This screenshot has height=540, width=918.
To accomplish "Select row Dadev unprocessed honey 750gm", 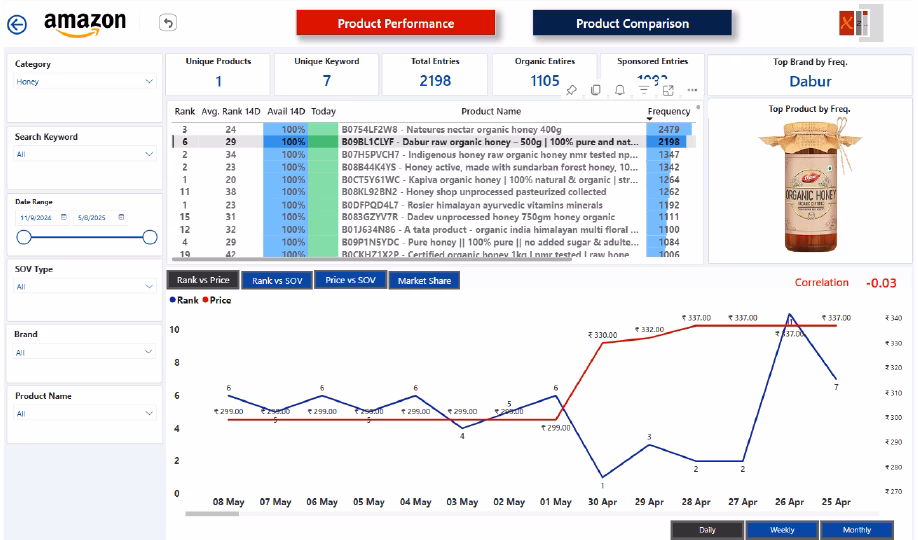I will [x=433, y=217].
